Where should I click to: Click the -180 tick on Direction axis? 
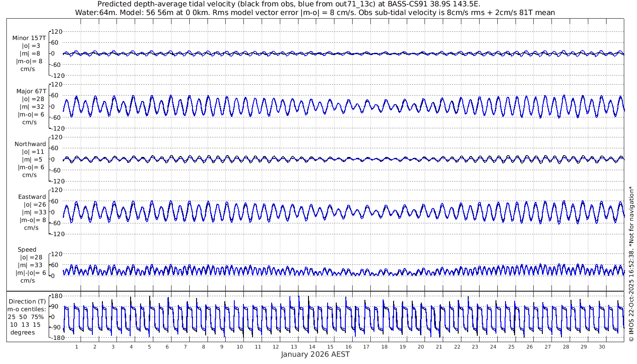tap(55, 338)
